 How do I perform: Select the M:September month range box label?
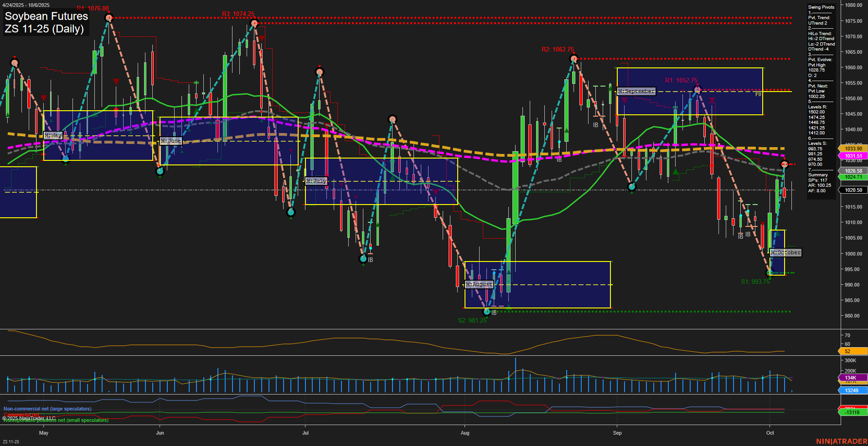coord(635,91)
